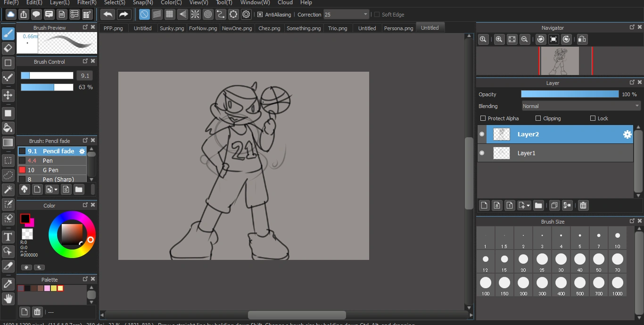Open the Filter menu

(86, 3)
